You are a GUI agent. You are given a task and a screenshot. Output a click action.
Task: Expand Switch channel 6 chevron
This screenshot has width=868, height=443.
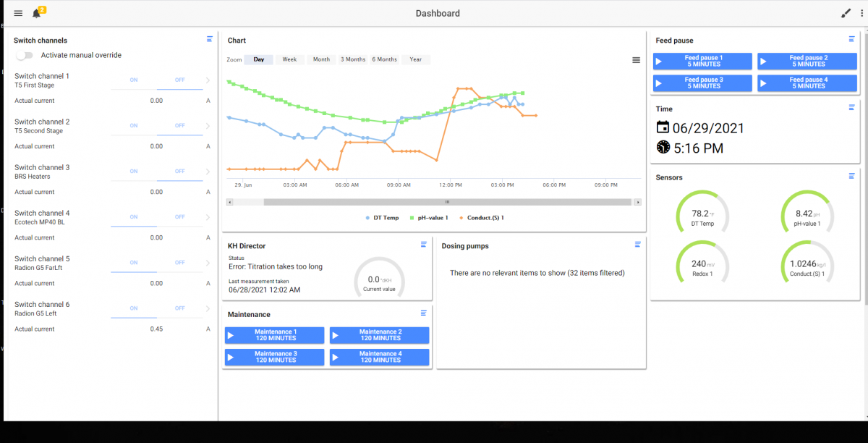click(x=208, y=308)
